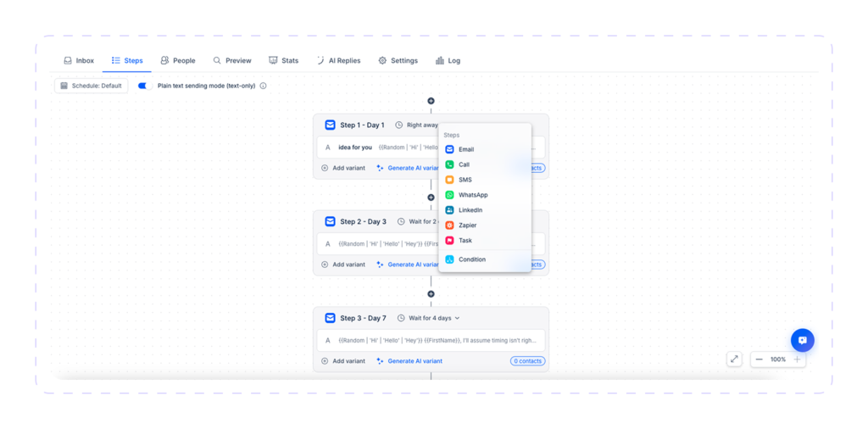Image resolution: width=868 pixels, height=429 pixels.
Task: Click plus node above Step 1
Action: click(x=431, y=101)
